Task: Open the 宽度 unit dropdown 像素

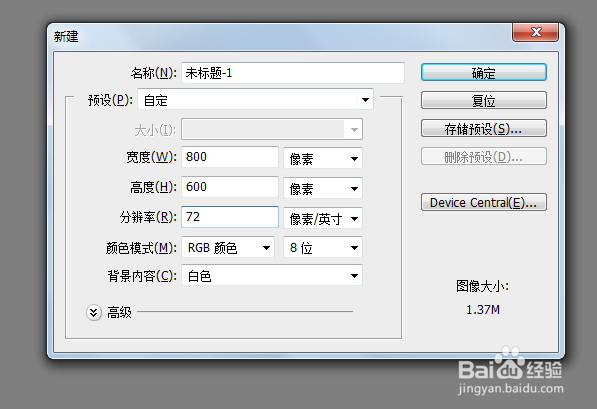Action: (x=323, y=158)
